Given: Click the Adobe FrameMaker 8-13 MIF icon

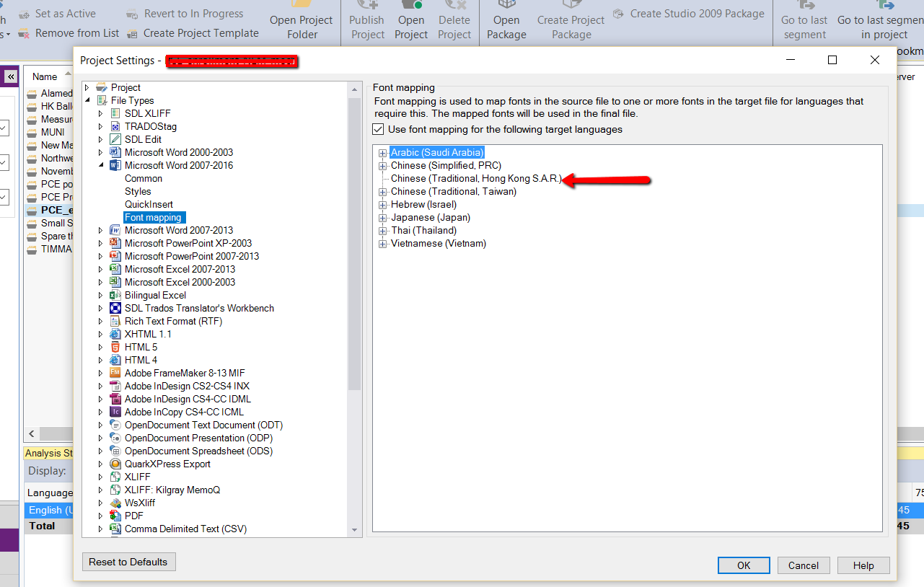Looking at the screenshot, I should (x=115, y=373).
